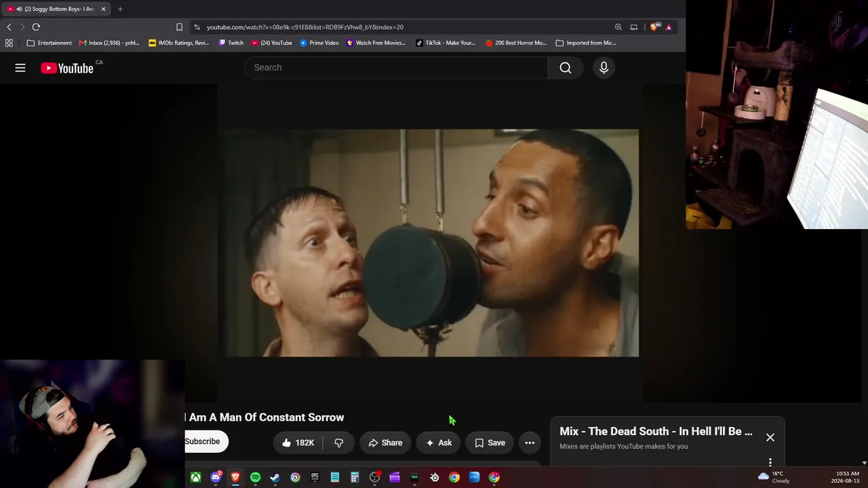The width and height of the screenshot is (868, 488).
Task: Bookmark this page with bookmark icon
Action: point(179,27)
